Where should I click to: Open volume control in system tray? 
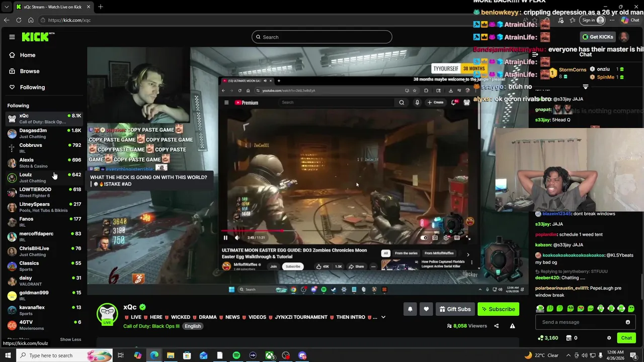593,355
